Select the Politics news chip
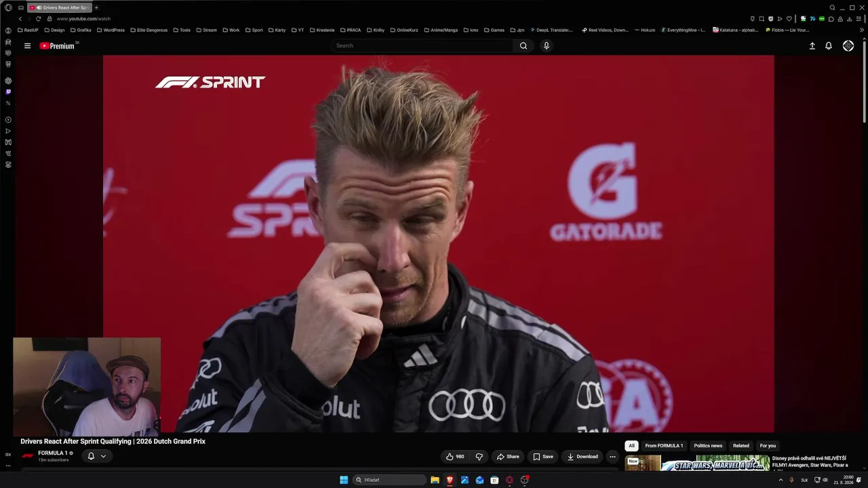Image resolution: width=868 pixels, height=488 pixels. coord(708,446)
